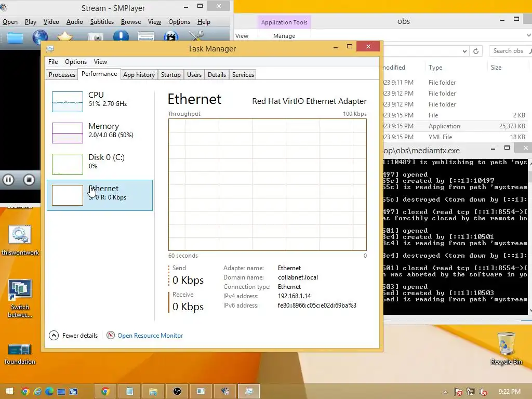
Task: Open the Windows Start button
Action: coord(9,392)
